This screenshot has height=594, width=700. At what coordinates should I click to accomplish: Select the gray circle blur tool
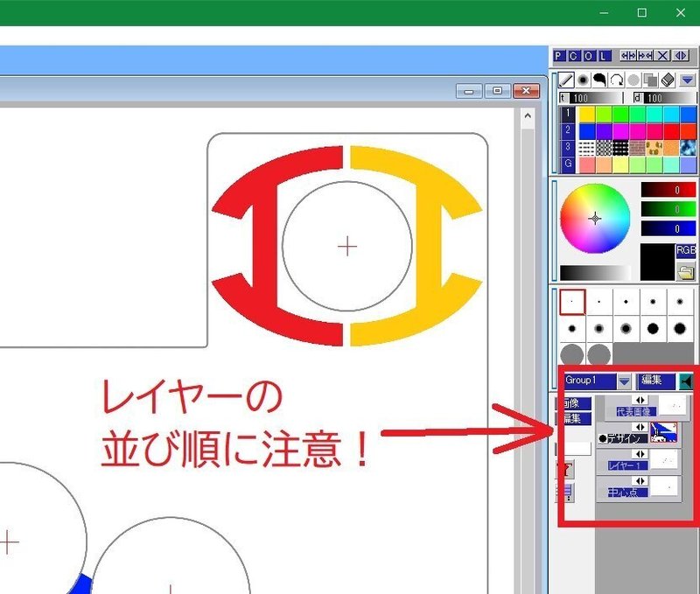coord(633,80)
